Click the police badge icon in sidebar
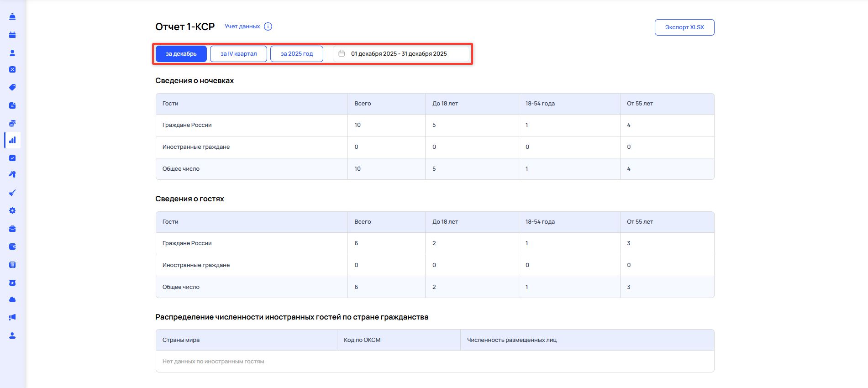 (12, 283)
